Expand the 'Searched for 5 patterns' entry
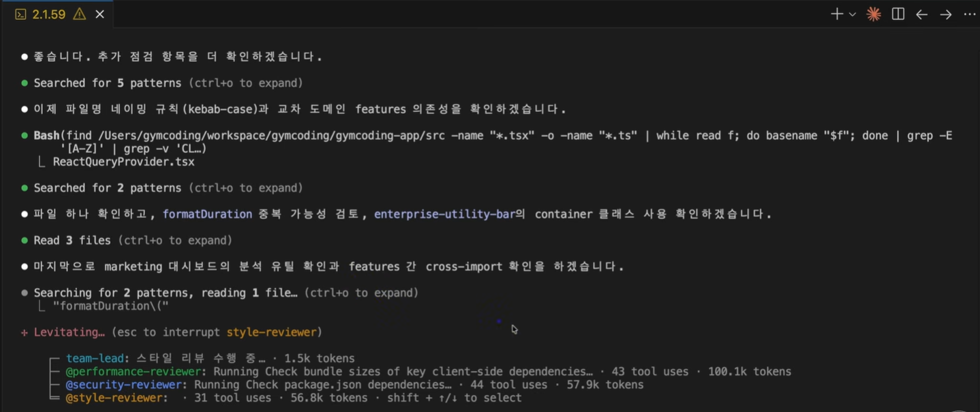Screen dimensions: 980x412 (168, 83)
